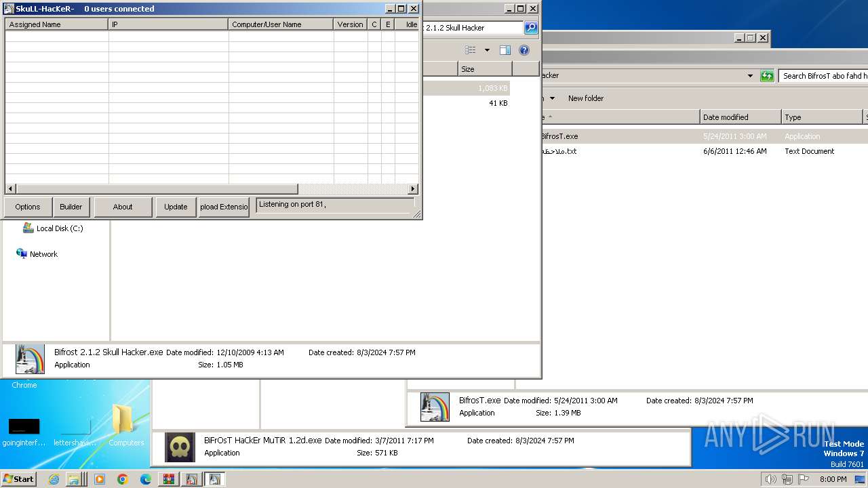Click the 8:00 PM clock in the tray

pos(833,479)
